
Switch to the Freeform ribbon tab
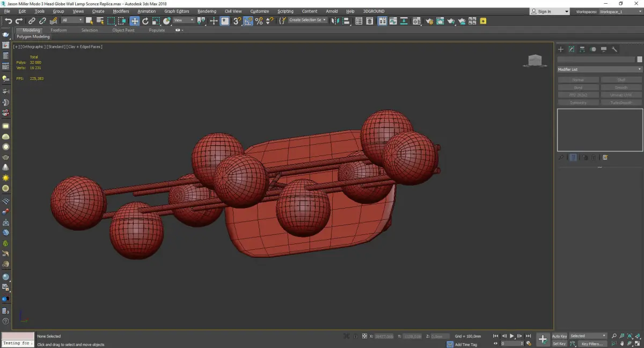[58, 31]
